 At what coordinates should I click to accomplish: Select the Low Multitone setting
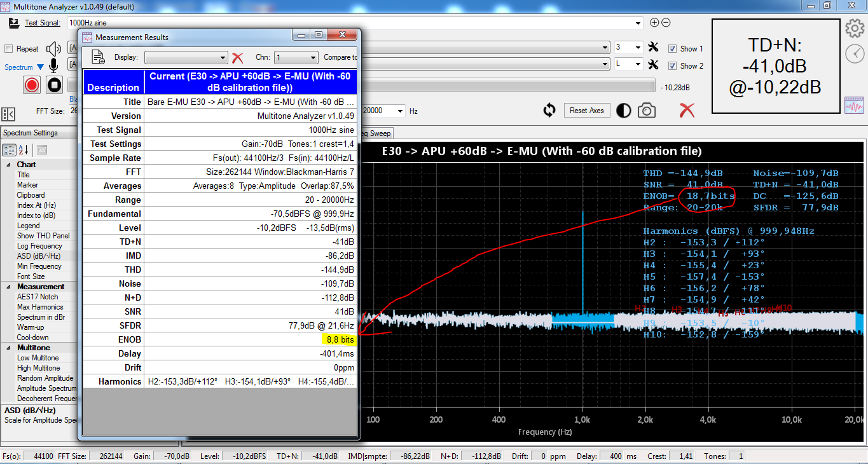(38, 358)
